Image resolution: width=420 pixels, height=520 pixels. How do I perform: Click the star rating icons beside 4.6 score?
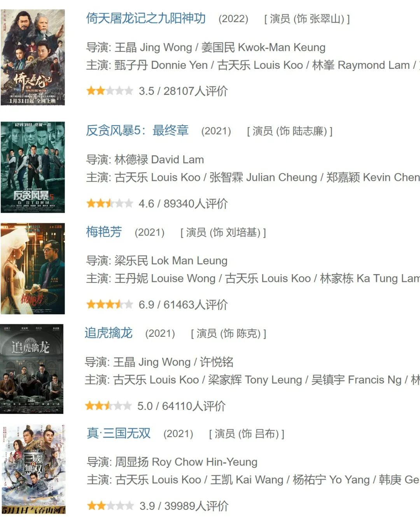tap(110, 203)
